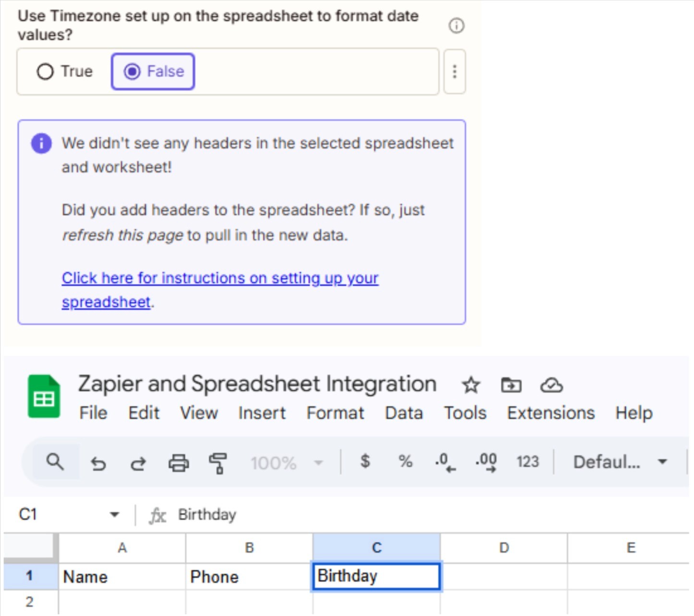694x616 pixels.
Task: Open the Data menu
Action: point(404,413)
